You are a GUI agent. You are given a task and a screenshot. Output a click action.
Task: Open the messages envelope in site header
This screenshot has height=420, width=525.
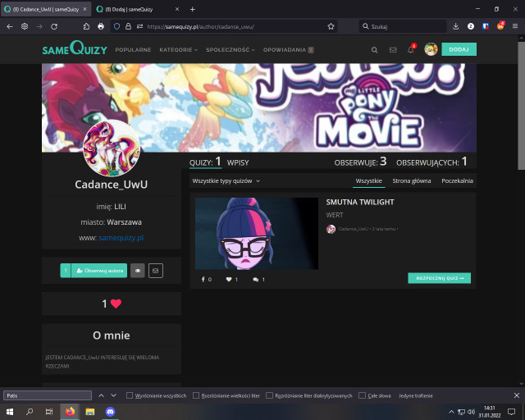point(393,49)
